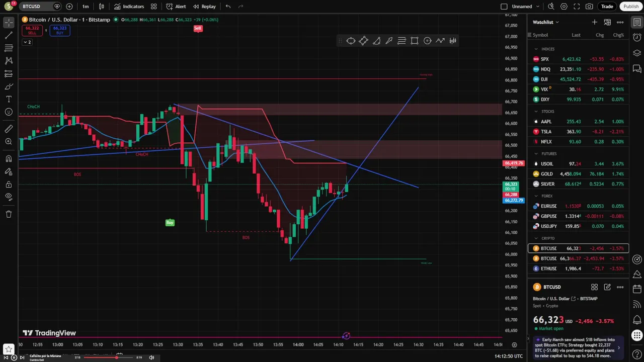Open the patterns drawing tools

tap(9, 60)
